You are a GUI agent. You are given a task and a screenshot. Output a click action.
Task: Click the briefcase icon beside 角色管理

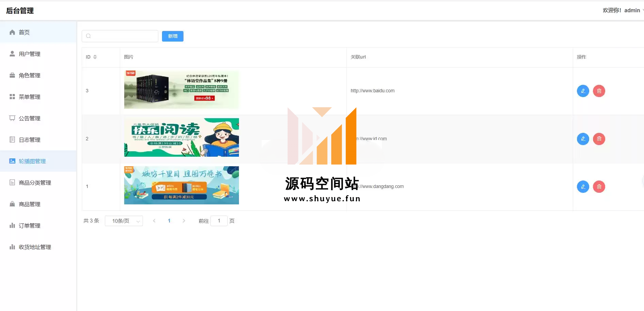coord(12,75)
